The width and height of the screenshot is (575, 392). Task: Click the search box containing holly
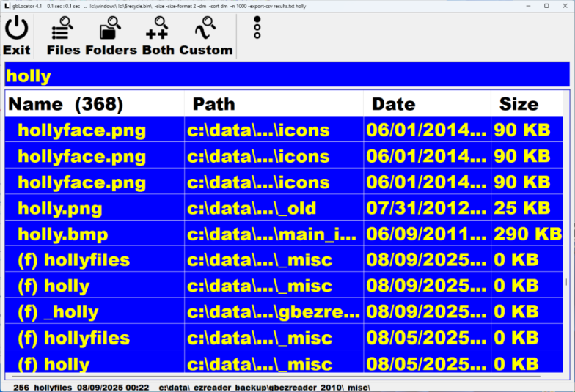pyautogui.click(x=287, y=75)
